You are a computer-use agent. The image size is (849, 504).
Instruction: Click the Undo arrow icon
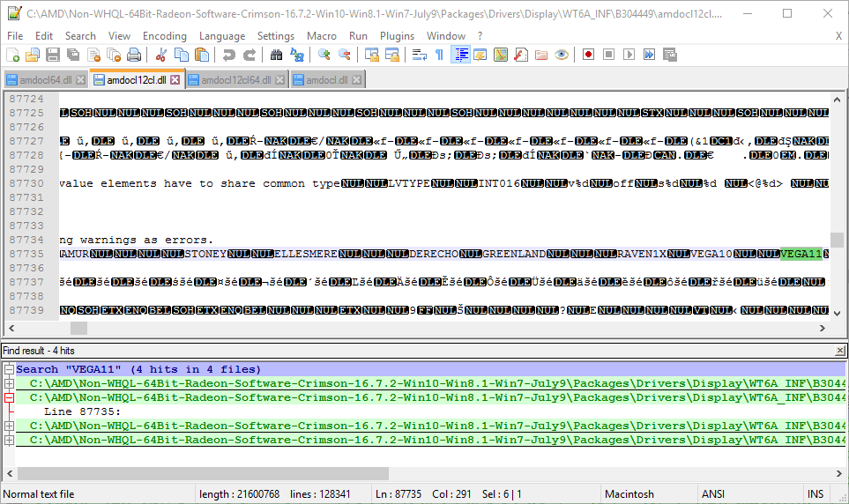click(x=228, y=55)
